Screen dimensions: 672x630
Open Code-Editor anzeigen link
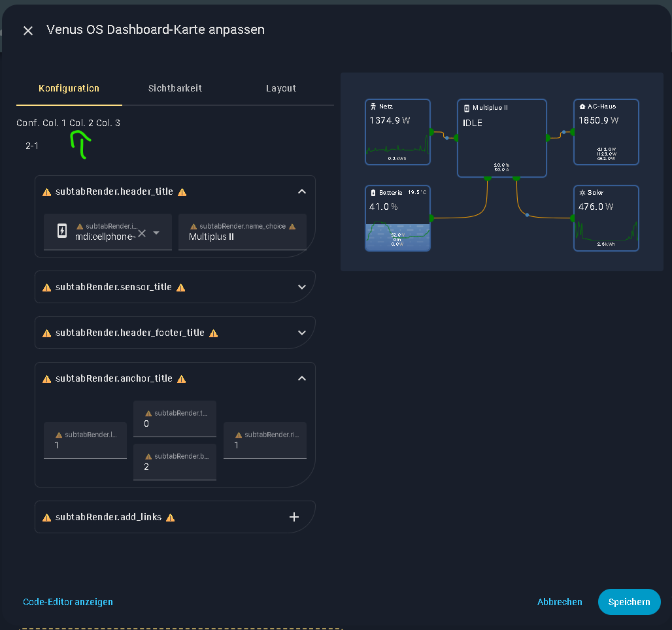click(68, 602)
